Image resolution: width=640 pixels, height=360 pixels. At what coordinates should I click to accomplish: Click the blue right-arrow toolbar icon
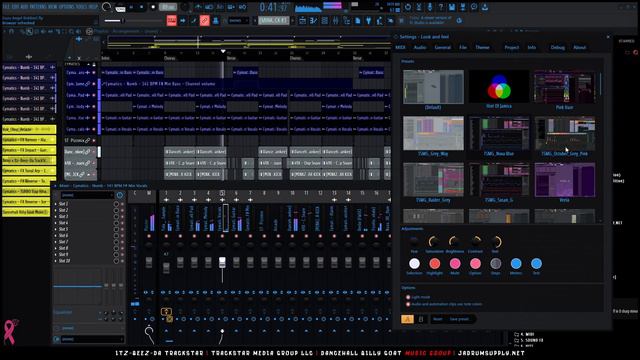pos(183,20)
